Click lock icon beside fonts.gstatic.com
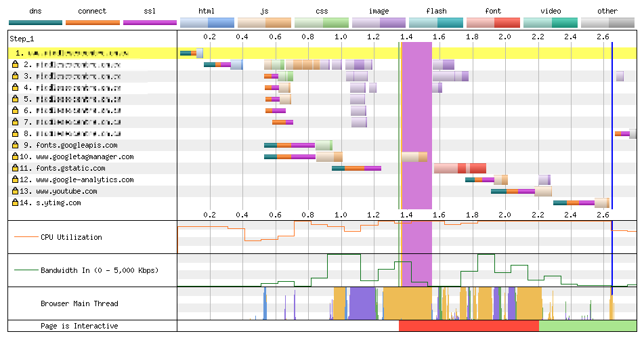The width and height of the screenshot is (644, 338). pyautogui.click(x=15, y=168)
